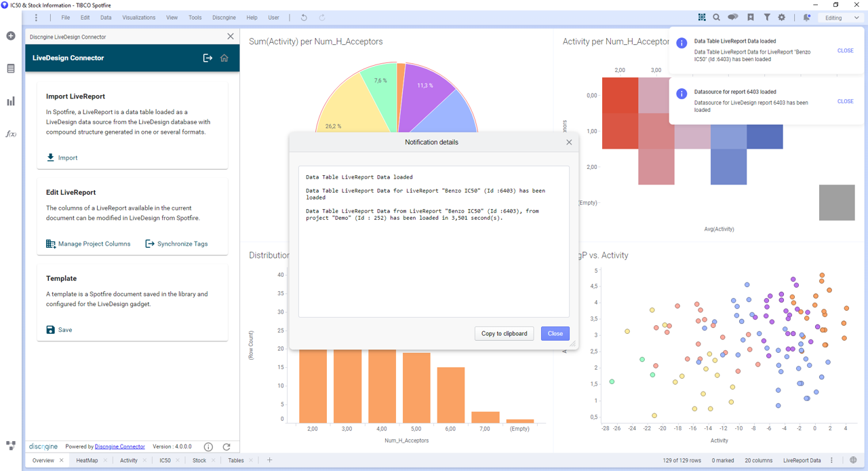Click the Redo arrow in the toolbar

pyautogui.click(x=322, y=18)
